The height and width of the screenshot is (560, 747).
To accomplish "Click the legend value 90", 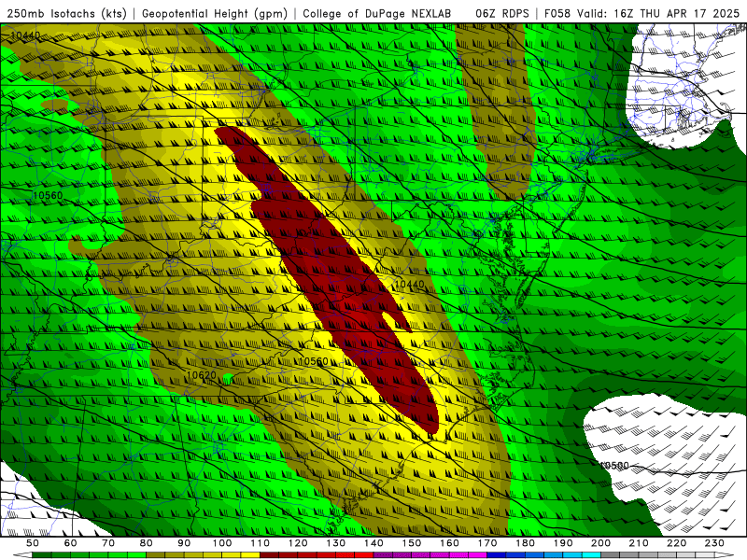I will [x=184, y=543].
